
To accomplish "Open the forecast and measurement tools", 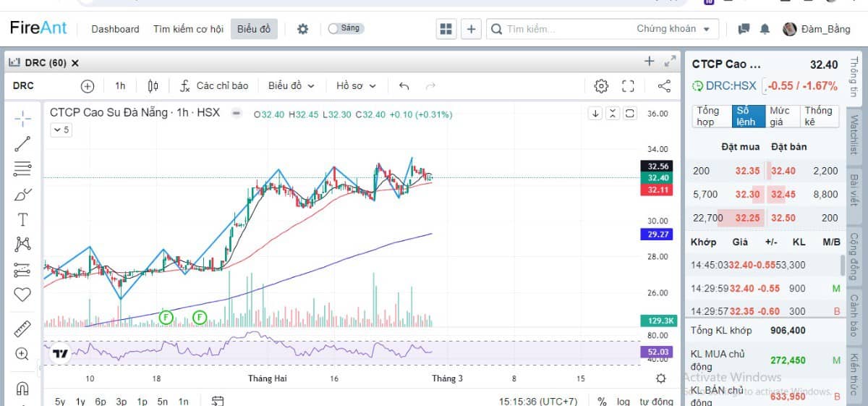I will pyautogui.click(x=22, y=270).
